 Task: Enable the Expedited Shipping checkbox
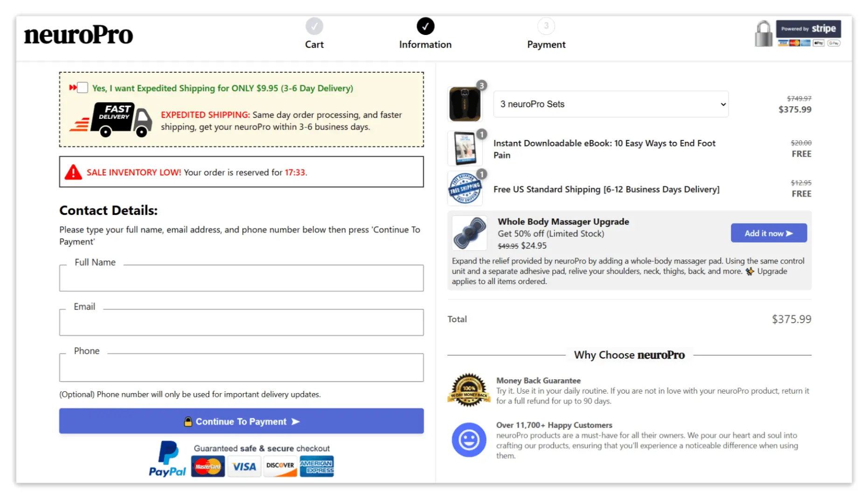click(83, 88)
